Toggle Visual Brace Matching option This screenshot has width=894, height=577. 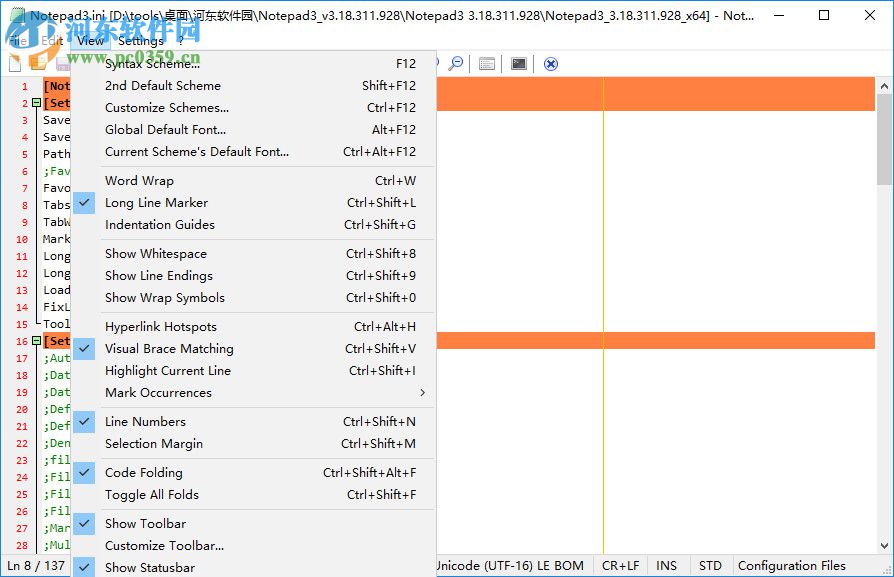[254, 348]
